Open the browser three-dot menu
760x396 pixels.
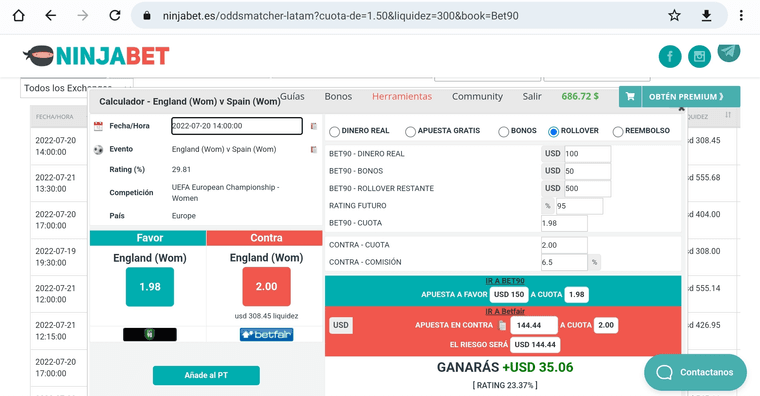[x=741, y=16]
